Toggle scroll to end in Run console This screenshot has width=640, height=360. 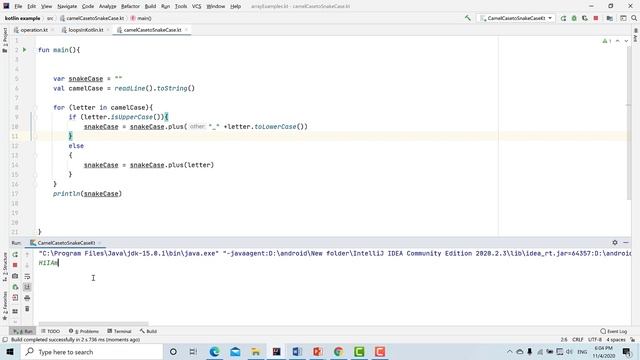point(27,287)
